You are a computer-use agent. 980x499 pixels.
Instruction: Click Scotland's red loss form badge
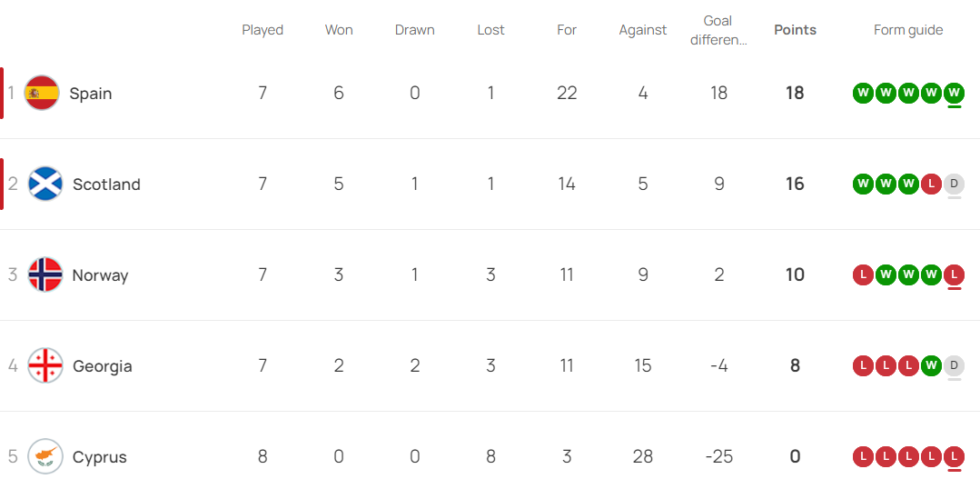[x=931, y=184]
